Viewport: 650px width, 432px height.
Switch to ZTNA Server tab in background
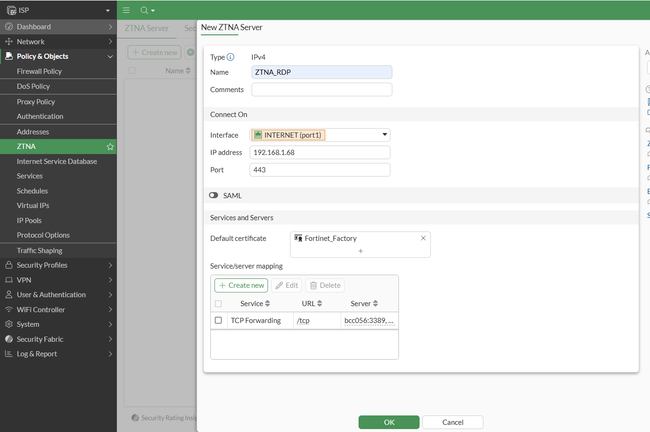(x=146, y=28)
